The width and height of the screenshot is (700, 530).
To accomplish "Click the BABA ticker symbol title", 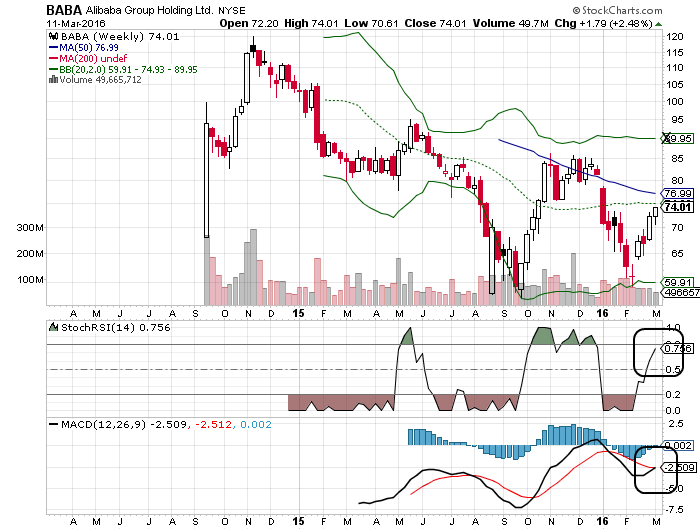I will (64, 10).
